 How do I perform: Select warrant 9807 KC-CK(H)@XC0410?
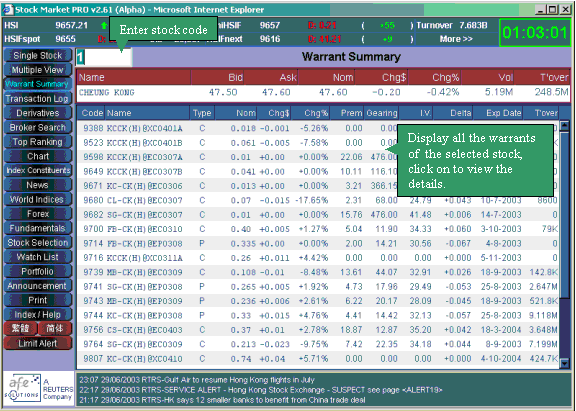[318, 358]
